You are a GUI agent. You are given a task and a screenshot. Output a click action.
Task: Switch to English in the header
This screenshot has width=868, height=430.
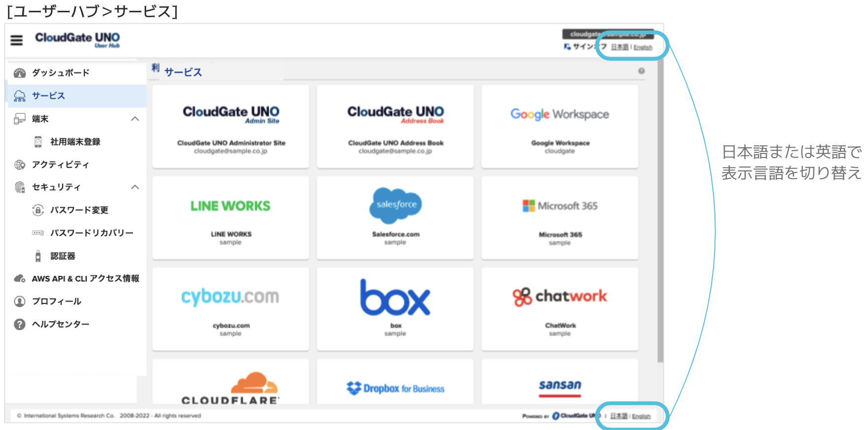pos(643,47)
